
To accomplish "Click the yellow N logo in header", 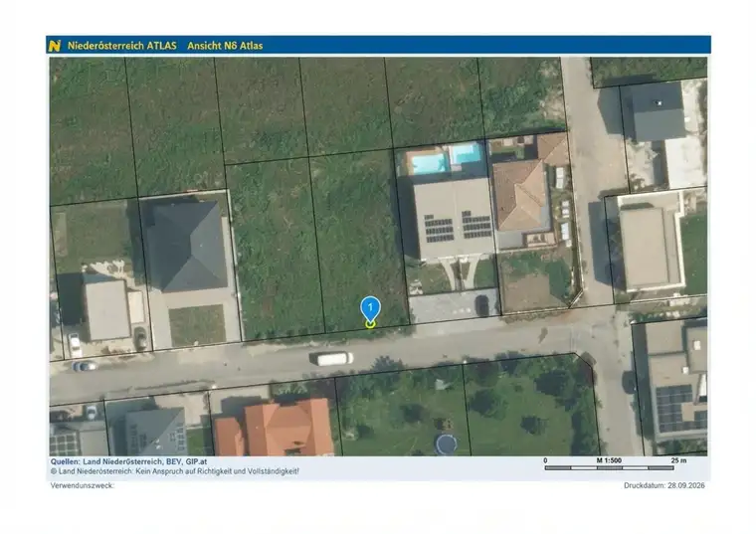I will pyautogui.click(x=55, y=46).
